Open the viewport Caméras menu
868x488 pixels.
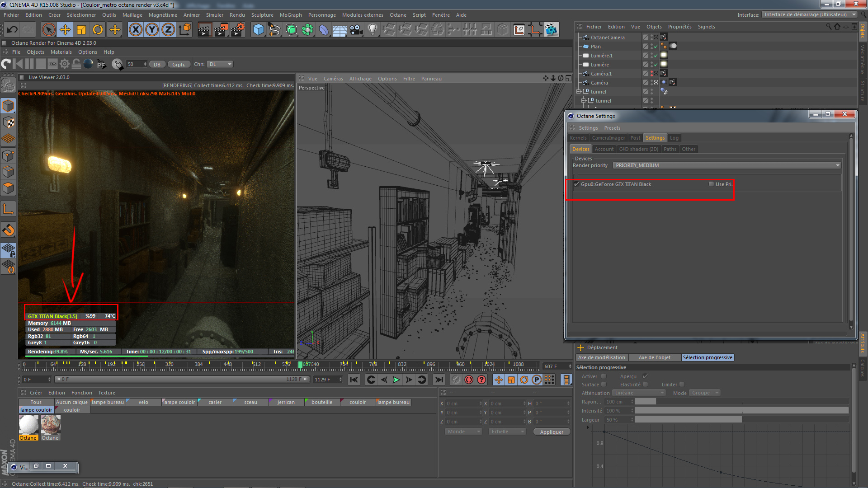point(333,79)
